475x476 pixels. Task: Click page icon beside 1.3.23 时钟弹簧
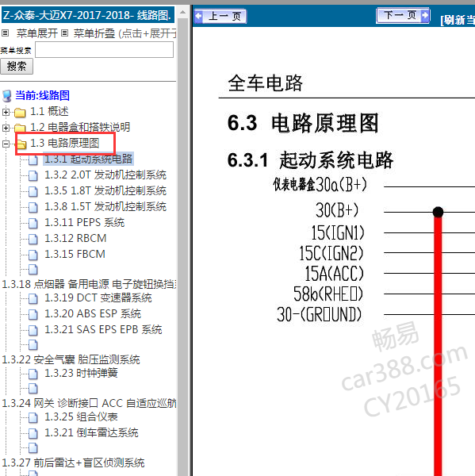coord(33,374)
